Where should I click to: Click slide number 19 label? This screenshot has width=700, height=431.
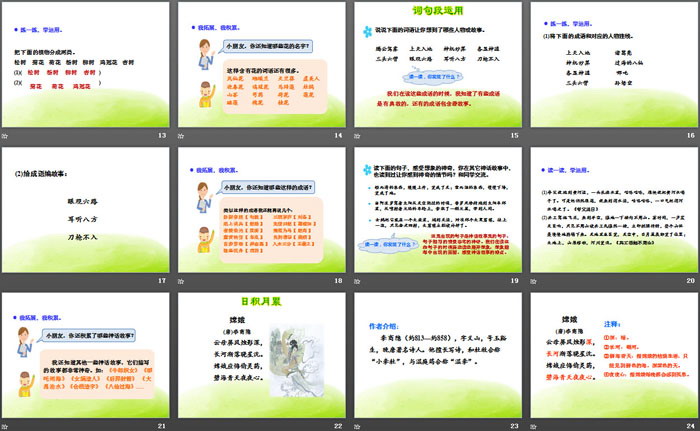[x=514, y=280]
